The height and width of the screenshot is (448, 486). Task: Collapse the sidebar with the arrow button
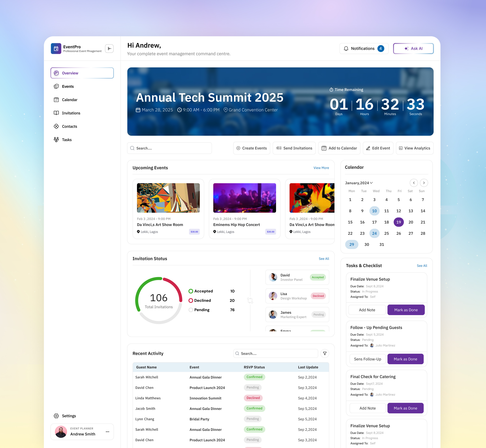tap(109, 48)
